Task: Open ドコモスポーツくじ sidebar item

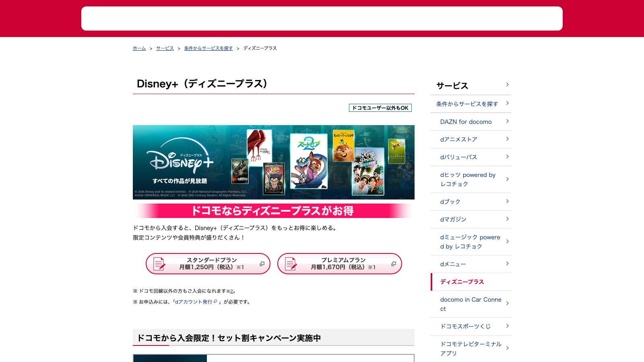Action: click(x=471, y=326)
